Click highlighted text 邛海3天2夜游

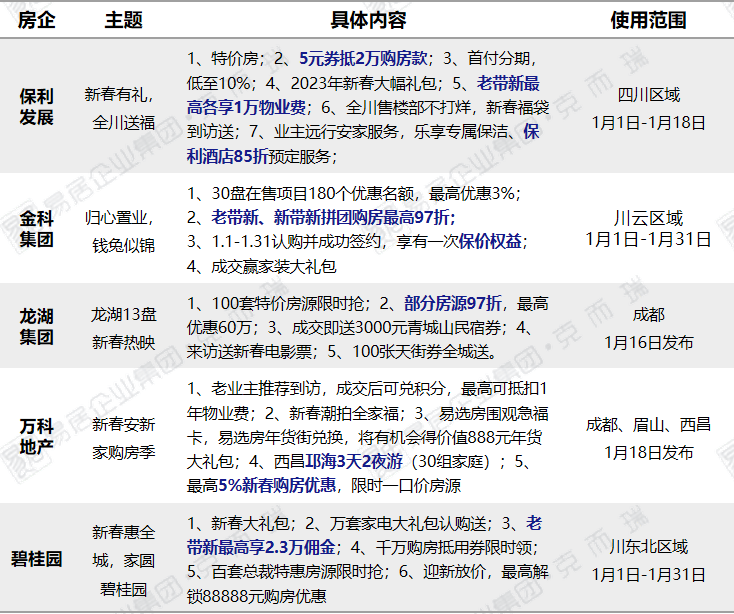coord(354,461)
